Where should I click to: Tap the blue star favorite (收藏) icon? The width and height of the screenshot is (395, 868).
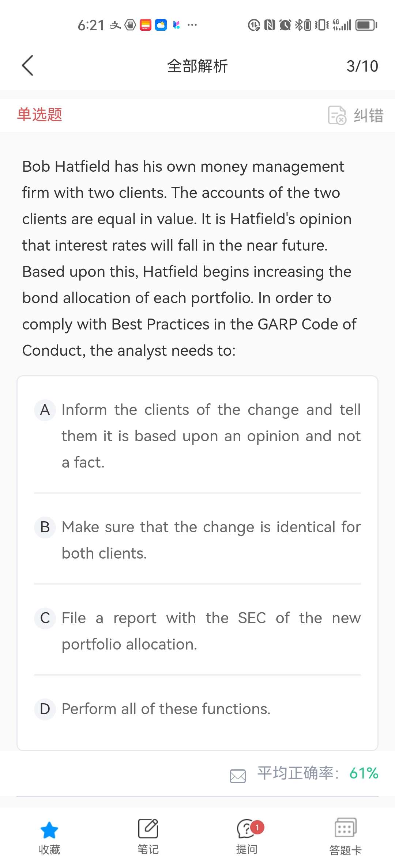pos(49,830)
